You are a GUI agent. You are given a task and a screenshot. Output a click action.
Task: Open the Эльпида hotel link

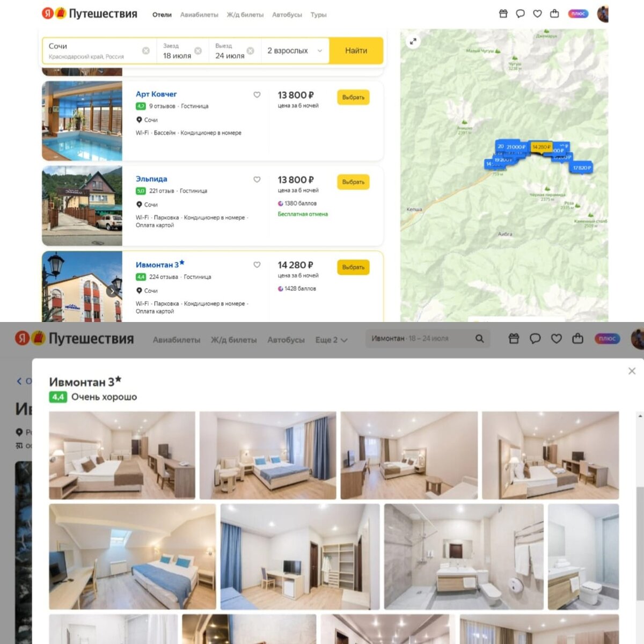click(x=151, y=179)
